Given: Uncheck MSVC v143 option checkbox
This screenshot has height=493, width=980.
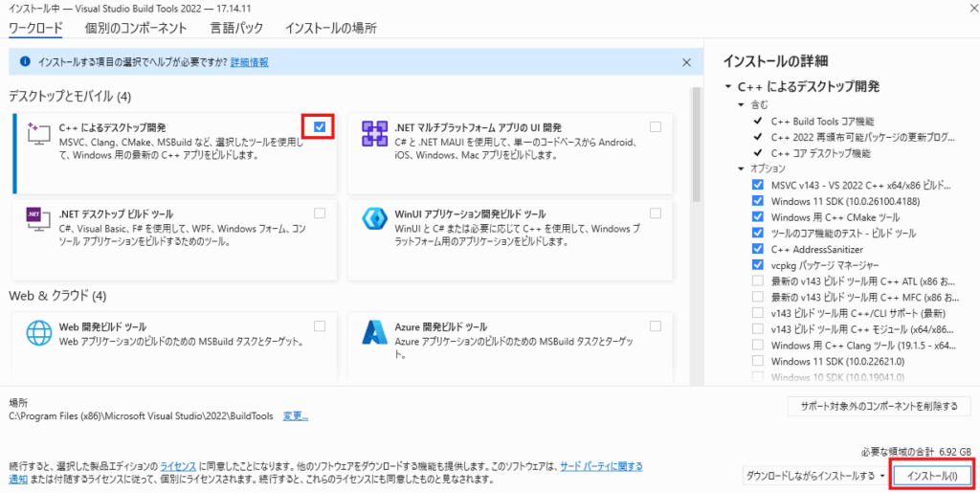Looking at the screenshot, I should (x=758, y=185).
